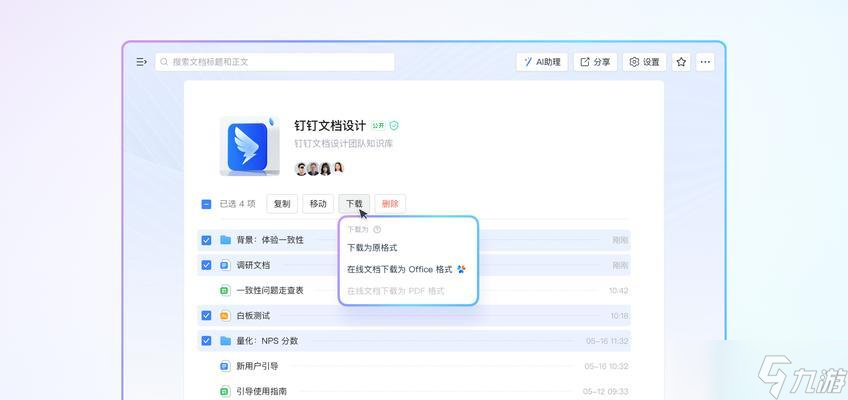Click the team member avatars
This screenshot has width=848, height=400.
coord(320,169)
